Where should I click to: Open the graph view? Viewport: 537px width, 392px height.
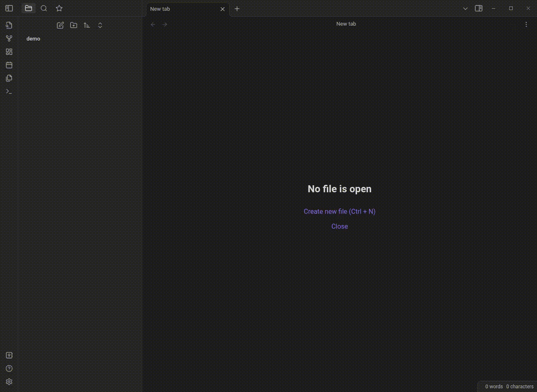pos(9,38)
